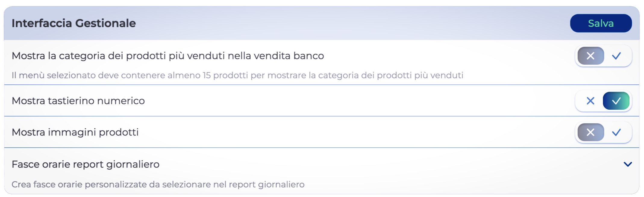Click the checkmark icon for best-selling products category
This screenshot has width=644, height=197.
pyautogui.click(x=616, y=56)
